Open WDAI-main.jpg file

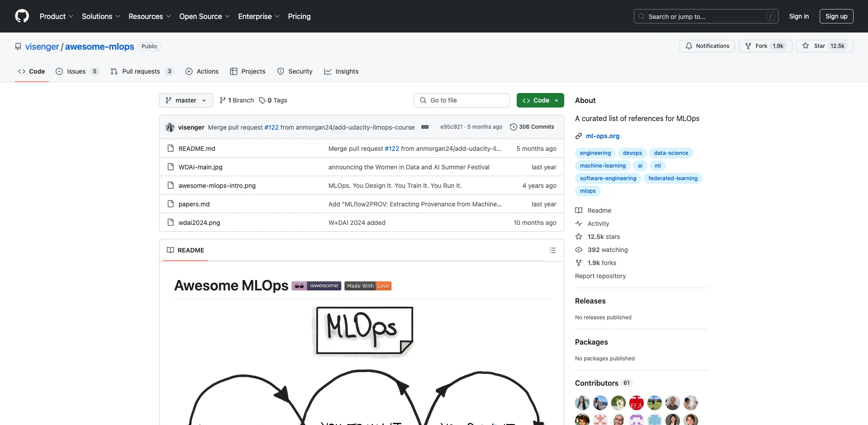pos(200,167)
